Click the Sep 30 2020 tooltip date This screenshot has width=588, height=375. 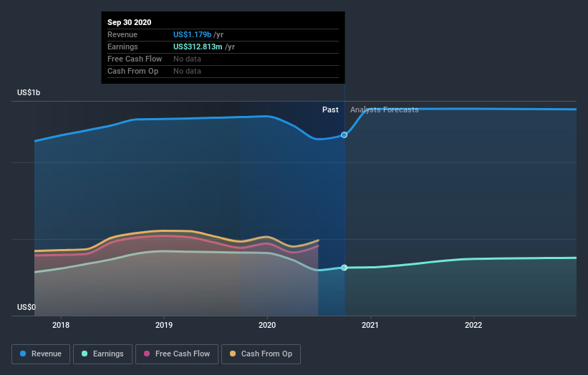tap(130, 22)
